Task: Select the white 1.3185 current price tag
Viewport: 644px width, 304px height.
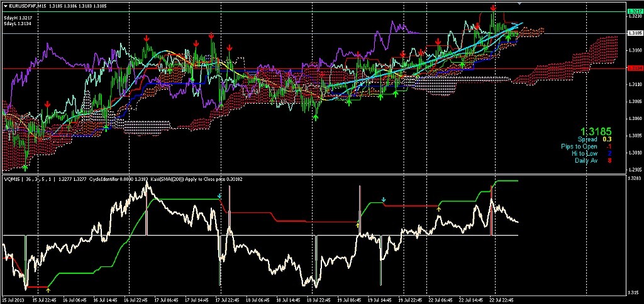Action: coord(635,33)
